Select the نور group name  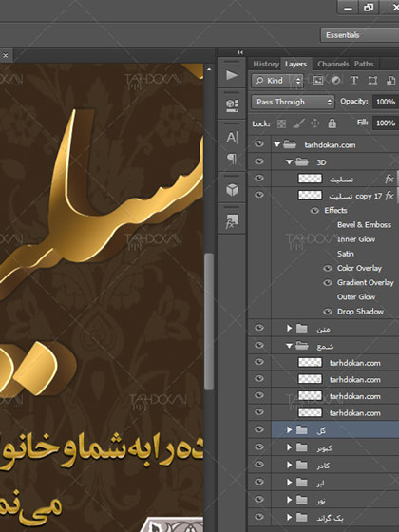(321, 500)
